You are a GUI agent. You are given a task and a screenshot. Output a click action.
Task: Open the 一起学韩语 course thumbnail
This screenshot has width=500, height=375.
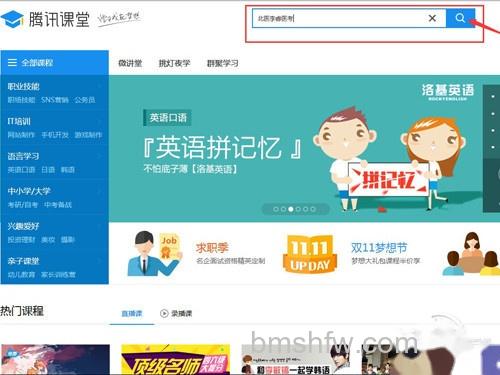click(x=296, y=360)
